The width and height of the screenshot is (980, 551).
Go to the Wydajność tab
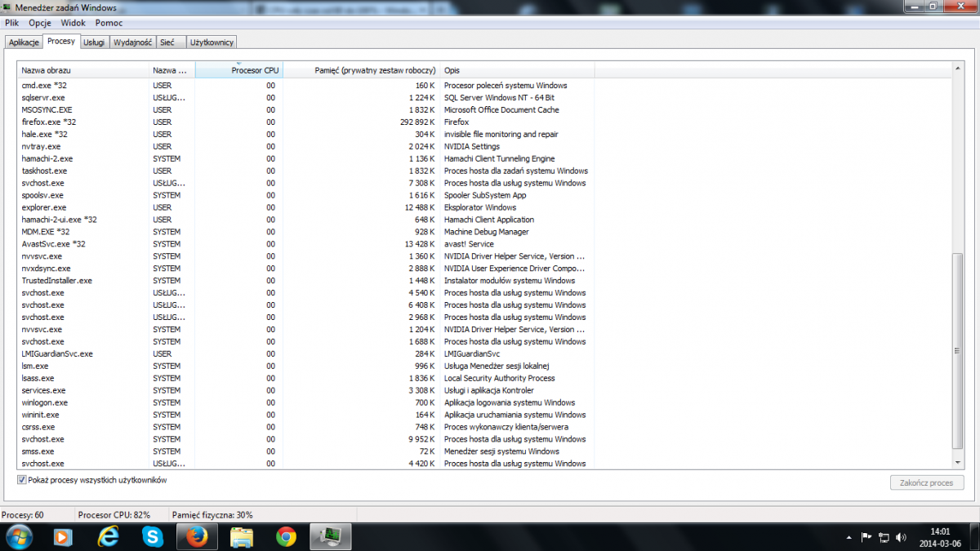(133, 42)
